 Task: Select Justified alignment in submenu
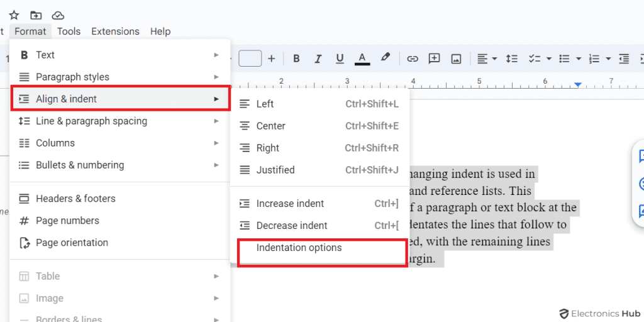coord(319,170)
